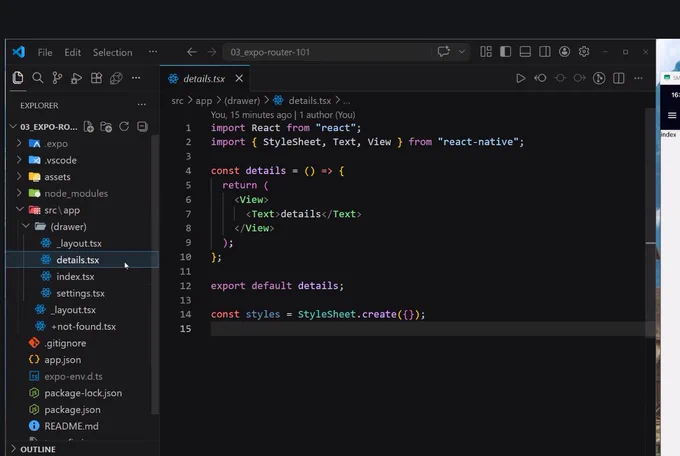Open the Remote Explorer view icon

point(116,78)
